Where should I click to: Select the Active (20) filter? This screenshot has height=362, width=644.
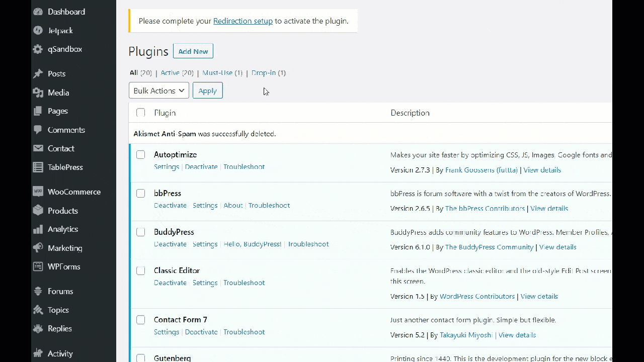tap(177, 73)
